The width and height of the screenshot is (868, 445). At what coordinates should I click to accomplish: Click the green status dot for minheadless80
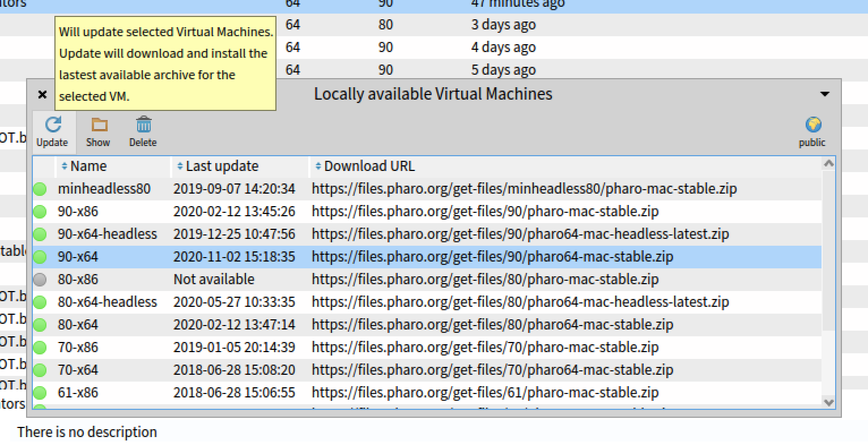pos(40,189)
